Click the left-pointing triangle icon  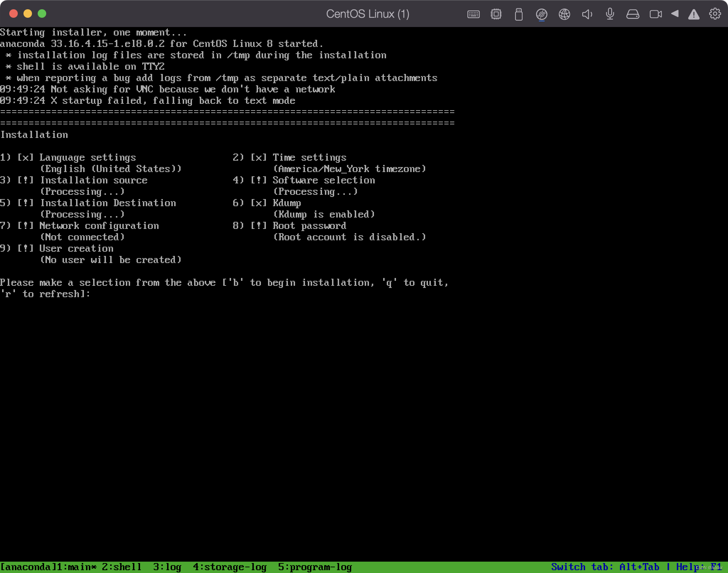point(675,14)
